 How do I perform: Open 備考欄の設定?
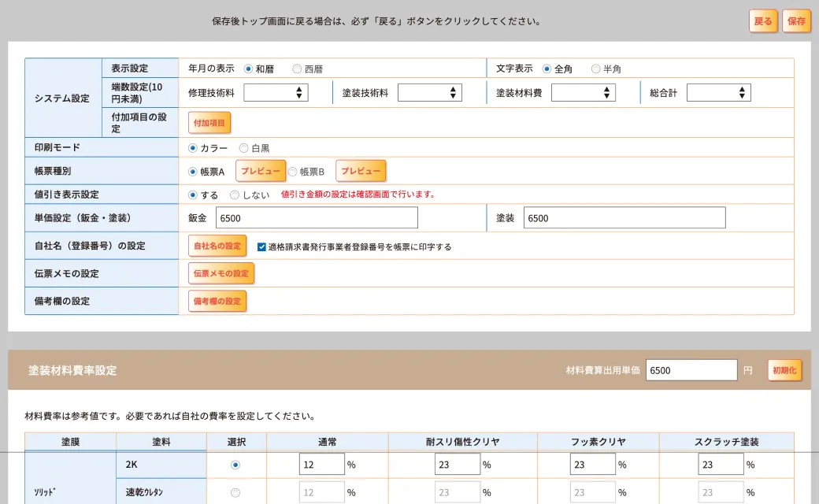217,301
